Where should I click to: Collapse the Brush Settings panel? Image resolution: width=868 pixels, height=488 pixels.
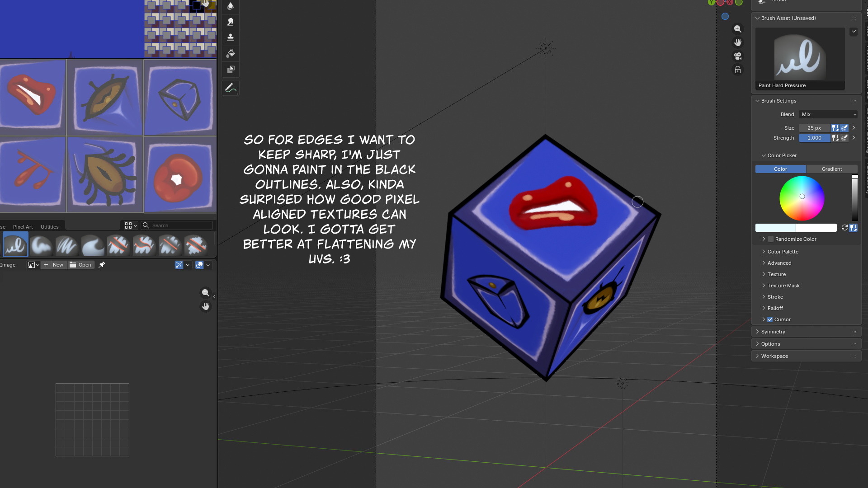pyautogui.click(x=778, y=101)
